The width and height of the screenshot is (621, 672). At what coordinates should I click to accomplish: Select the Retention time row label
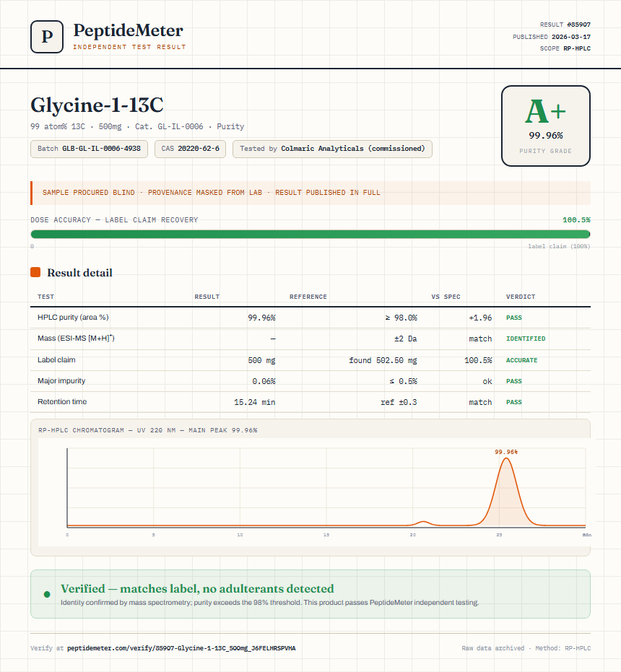click(x=62, y=401)
